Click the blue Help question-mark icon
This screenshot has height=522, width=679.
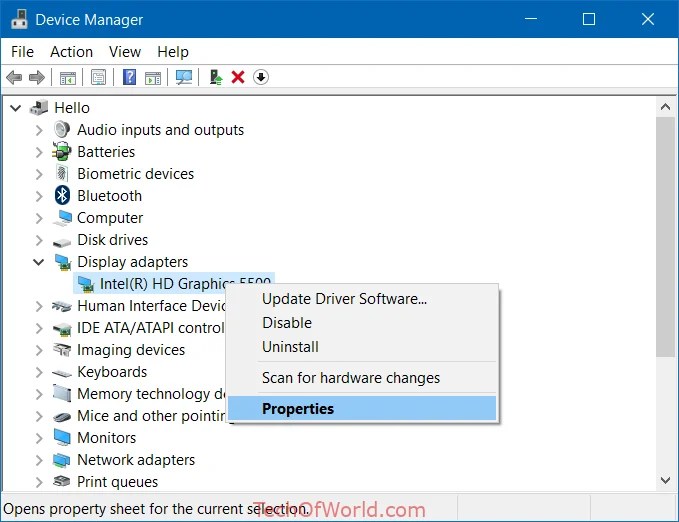coord(129,78)
